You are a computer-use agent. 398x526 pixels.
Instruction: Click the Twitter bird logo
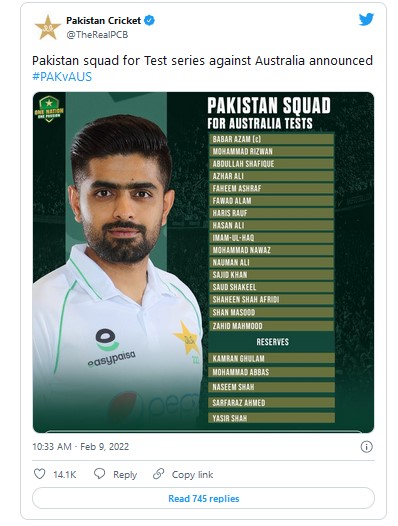click(x=366, y=19)
